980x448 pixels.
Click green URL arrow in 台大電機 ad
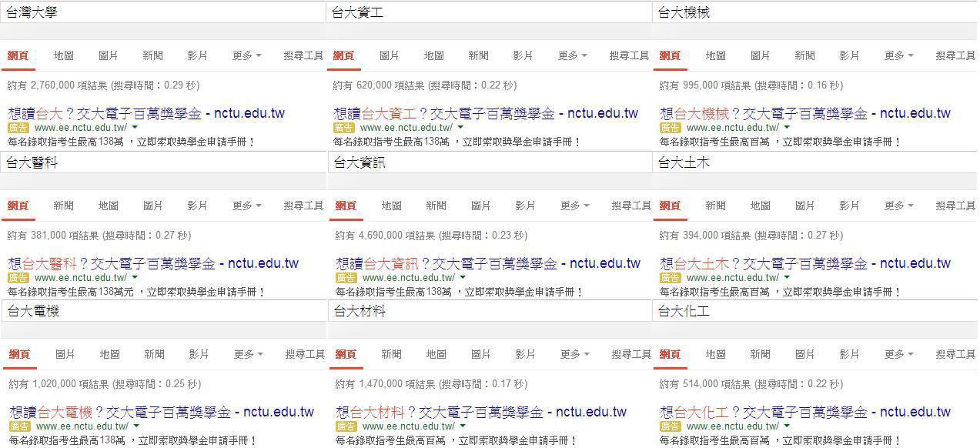(x=136, y=426)
